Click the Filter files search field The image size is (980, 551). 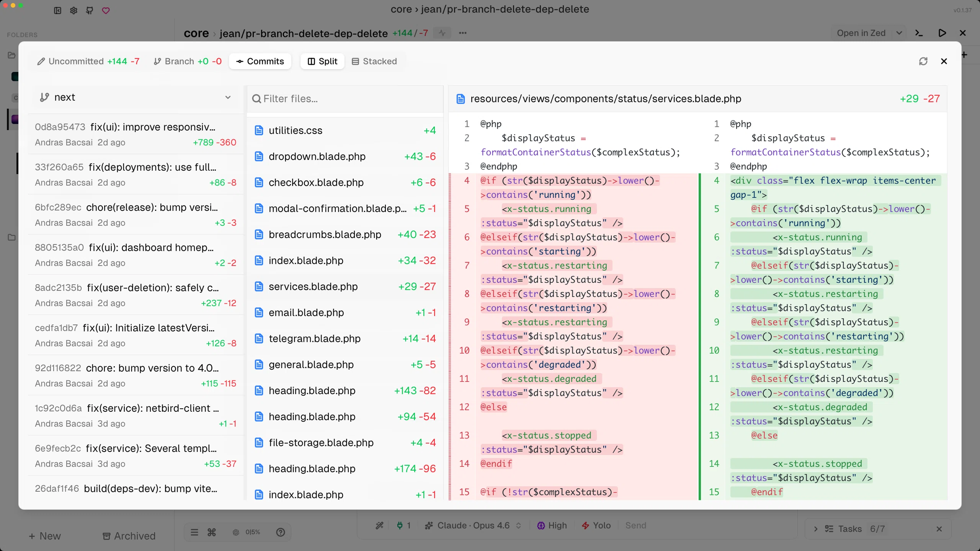(345, 99)
